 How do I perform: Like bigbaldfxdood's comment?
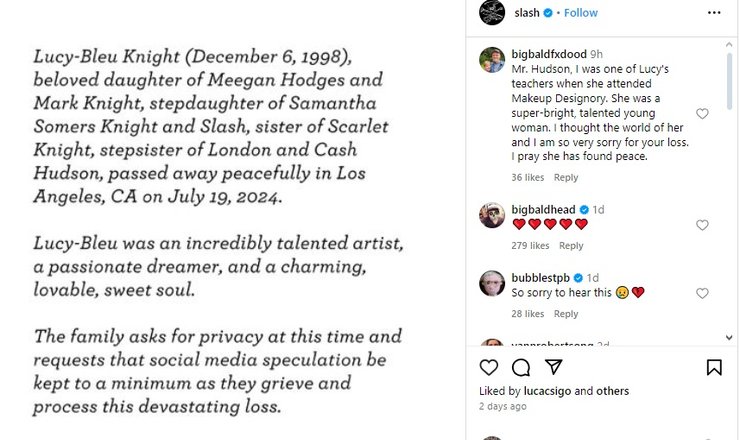[702, 114]
